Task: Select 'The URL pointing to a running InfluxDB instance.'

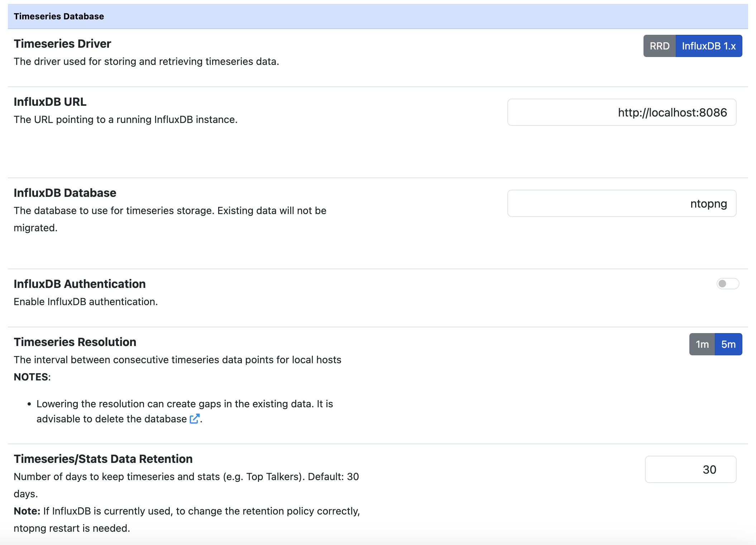Action: [126, 119]
